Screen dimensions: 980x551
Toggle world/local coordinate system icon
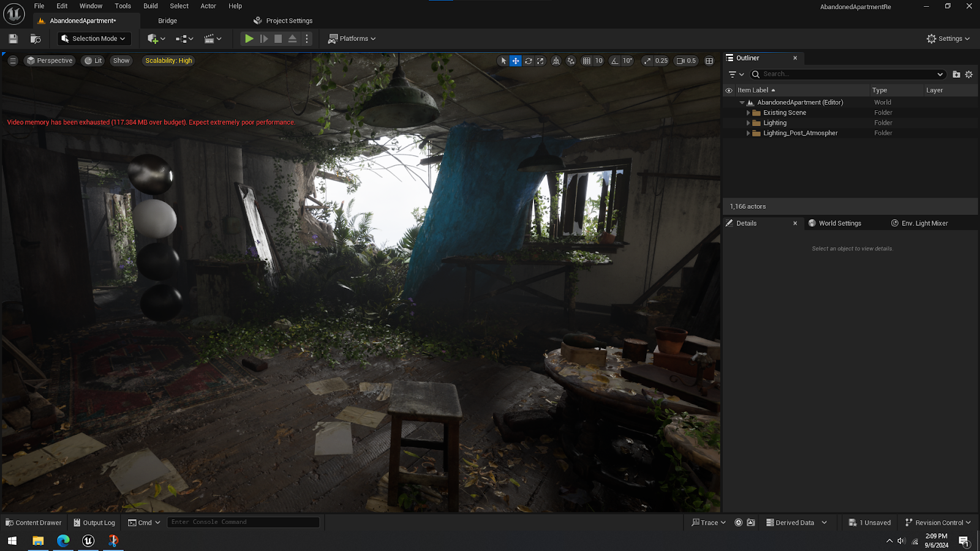coord(556,61)
